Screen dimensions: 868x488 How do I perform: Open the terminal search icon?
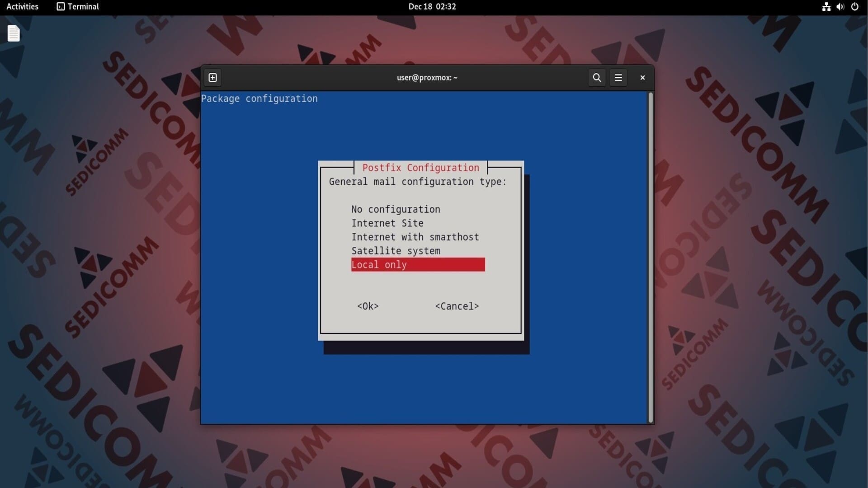click(x=597, y=78)
